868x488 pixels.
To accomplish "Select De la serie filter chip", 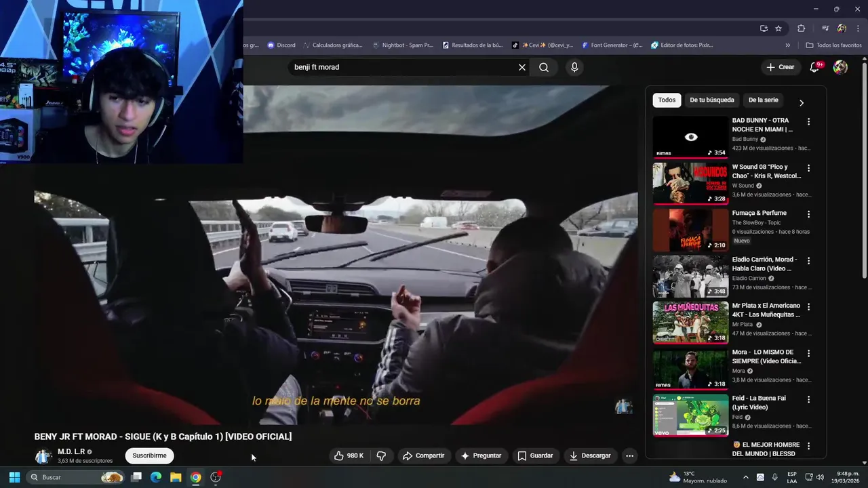I will [764, 100].
